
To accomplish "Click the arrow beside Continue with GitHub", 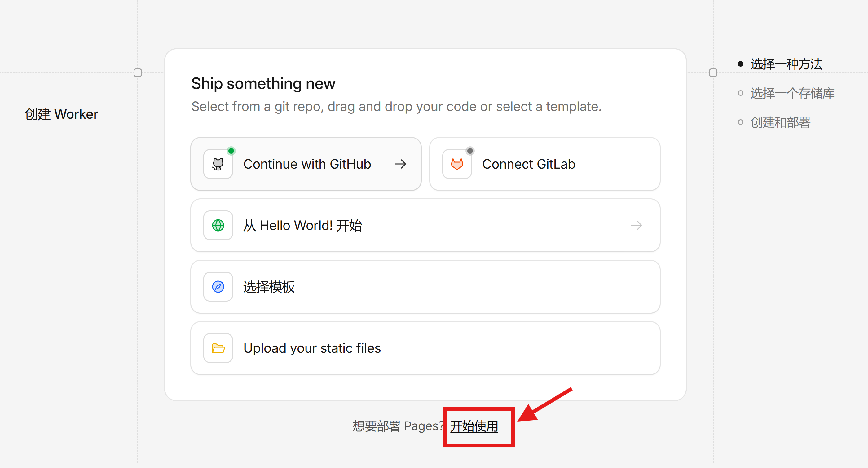I will click(x=400, y=164).
